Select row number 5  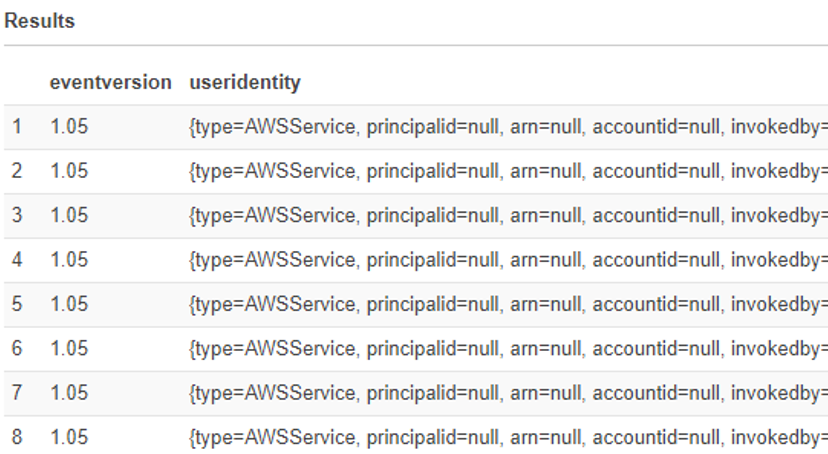click(17, 304)
